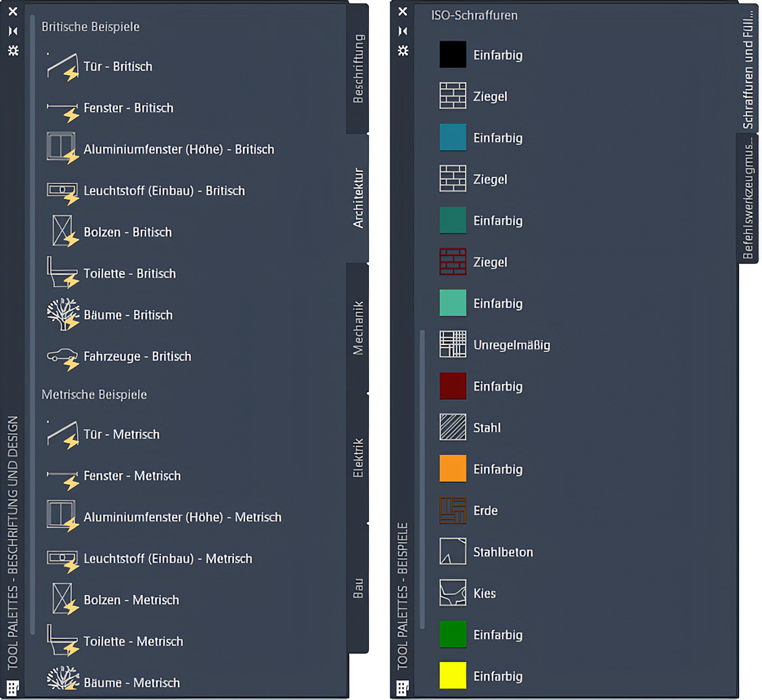The width and height of the screenshot is (762, 700).
Task: Select the Bolzen - Metrisch tool icon
Action: coord(62,599)
